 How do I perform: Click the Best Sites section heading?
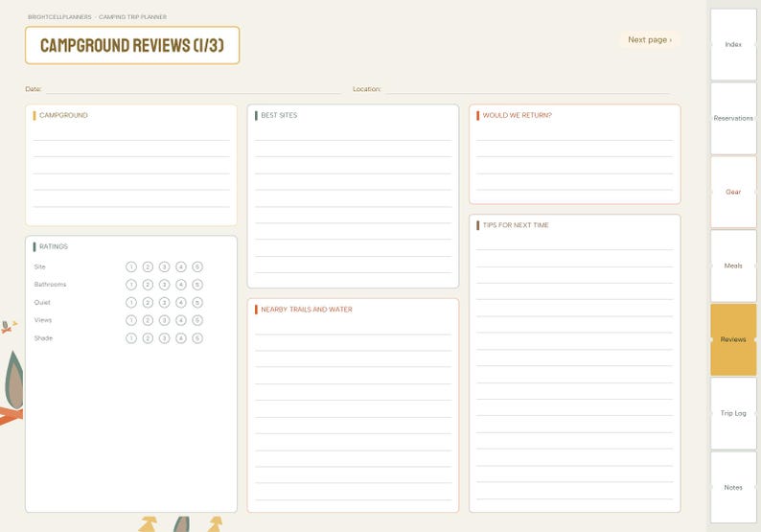[279, 116]
